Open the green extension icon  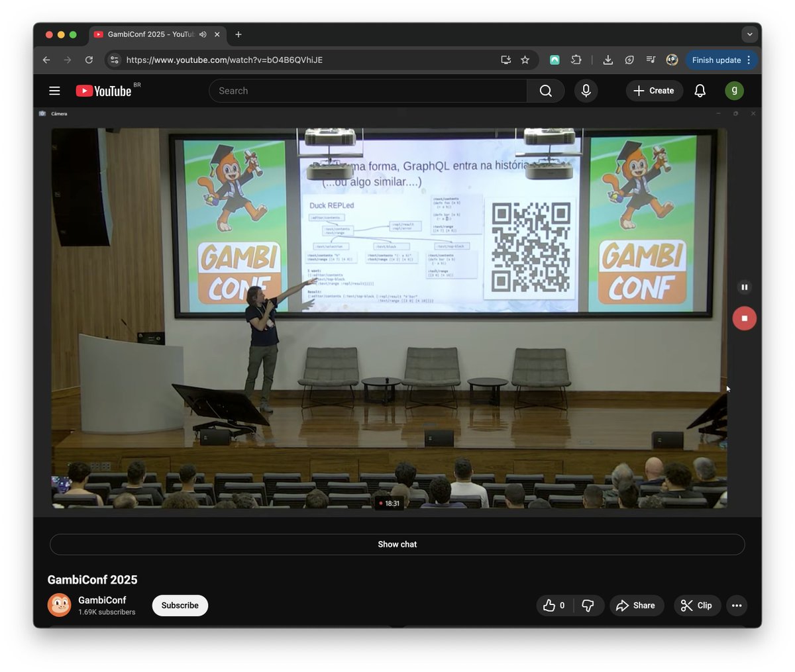555,60
